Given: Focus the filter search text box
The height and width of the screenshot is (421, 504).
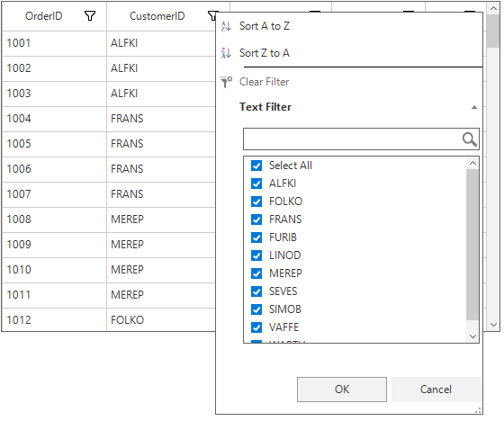Looking at the screenshot, I should 353,139.
